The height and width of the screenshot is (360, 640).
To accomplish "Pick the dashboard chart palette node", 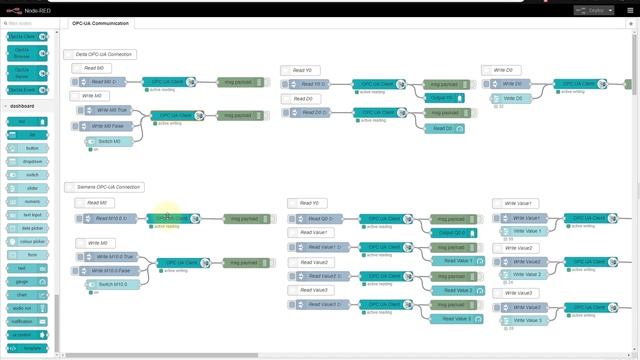I will (x=27, y=295).
